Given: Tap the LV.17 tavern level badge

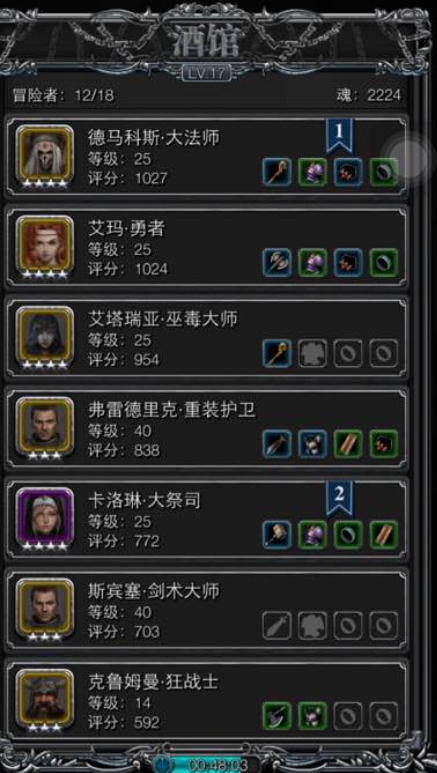Looking at the screenshot, I should [x=207, y=73].
